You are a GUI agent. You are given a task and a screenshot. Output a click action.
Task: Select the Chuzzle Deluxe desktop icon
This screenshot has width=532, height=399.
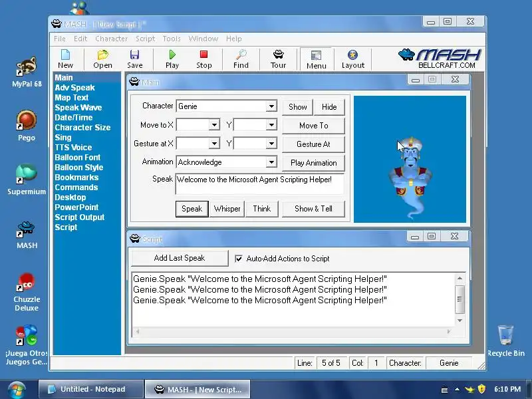click(x=27, y=293)
